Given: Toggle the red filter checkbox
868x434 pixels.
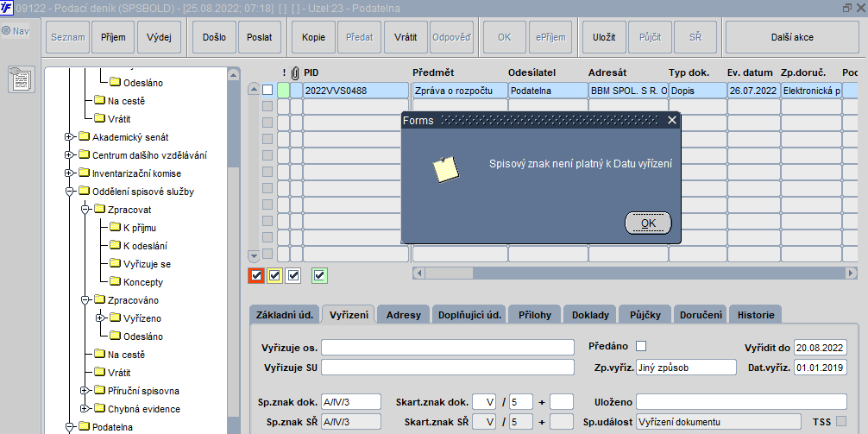Looking at the screenshot, I should coord(255,275).
